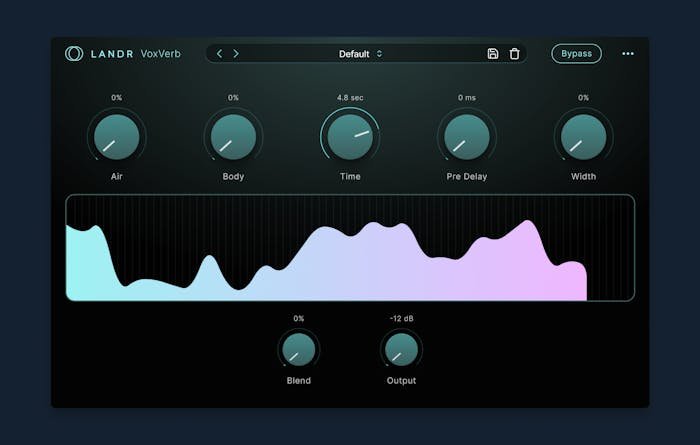Click the Width knob
This screenshot has width=700, height=445.
[x=583, y=137]
